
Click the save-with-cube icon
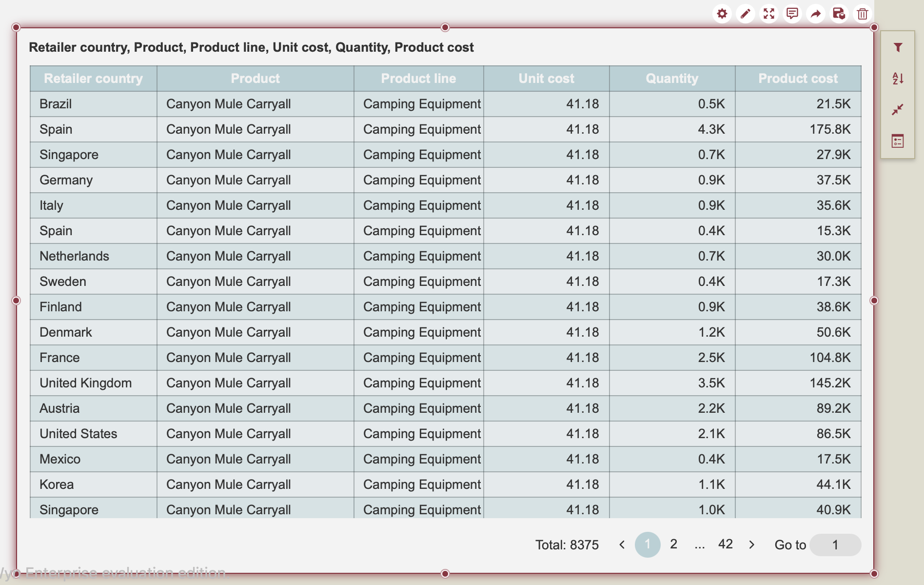pos(839,14)
